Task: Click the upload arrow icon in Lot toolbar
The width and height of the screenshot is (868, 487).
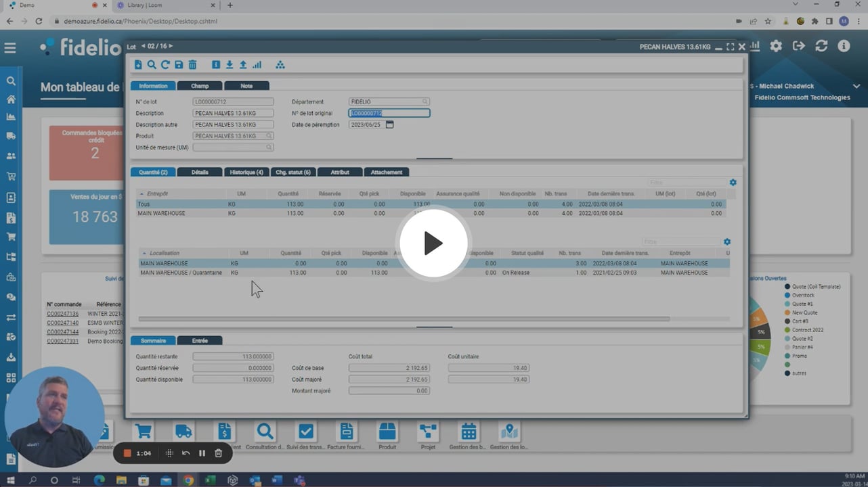Action: 243,65
